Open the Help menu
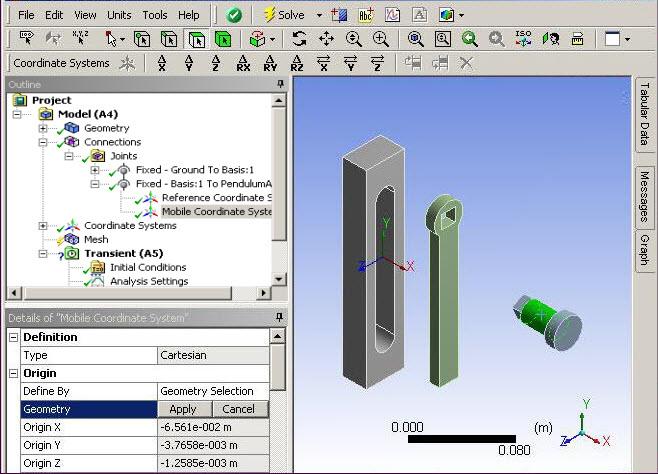The width and height of the screenshot is (658, 474). click(x=188, y=15)
